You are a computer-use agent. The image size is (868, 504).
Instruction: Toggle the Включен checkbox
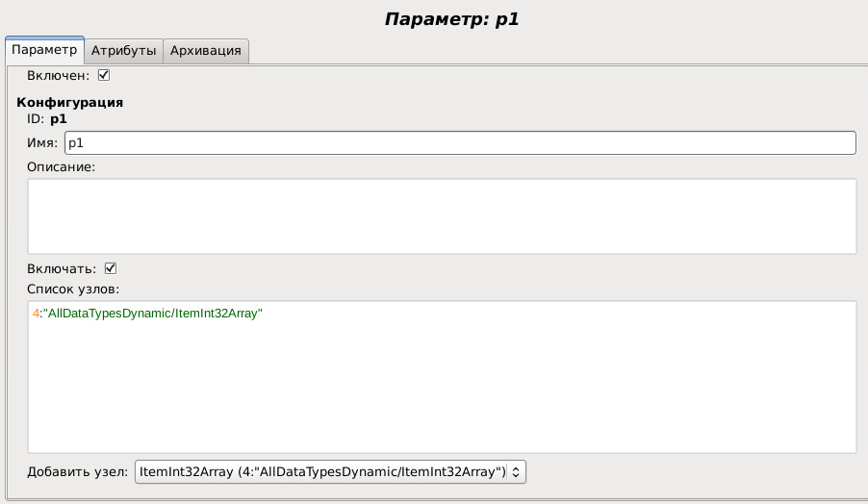104,75
